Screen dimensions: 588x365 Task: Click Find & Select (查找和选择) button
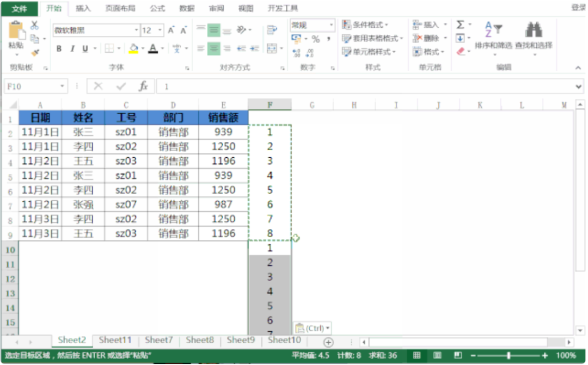[534, 39]
